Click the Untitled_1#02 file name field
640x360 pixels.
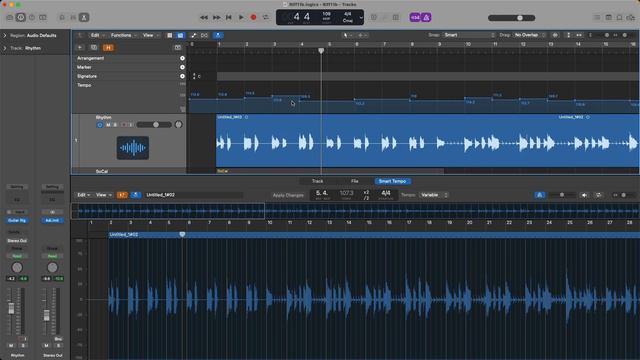[194, 195]
